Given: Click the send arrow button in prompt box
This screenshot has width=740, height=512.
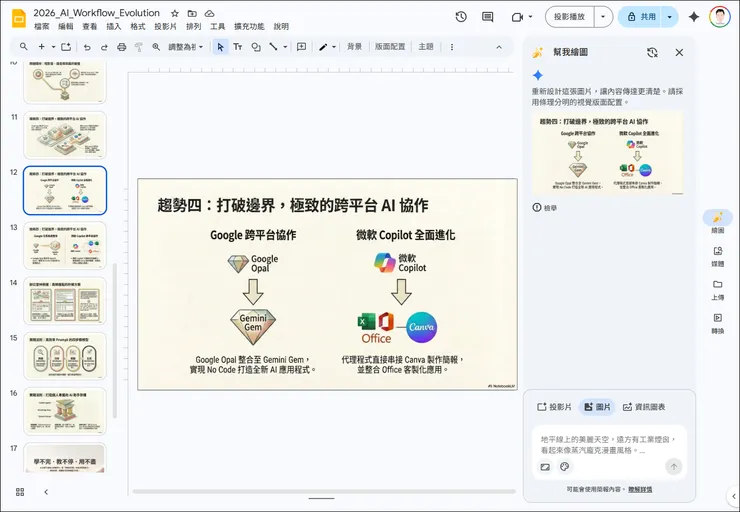Looking at the screenshot, I should [673, 467].
